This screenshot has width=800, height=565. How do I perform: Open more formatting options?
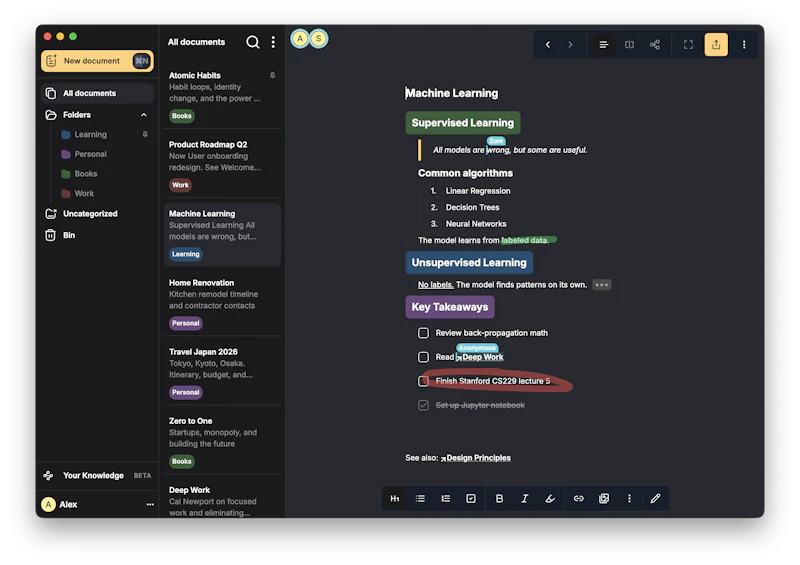coord(629,499)
